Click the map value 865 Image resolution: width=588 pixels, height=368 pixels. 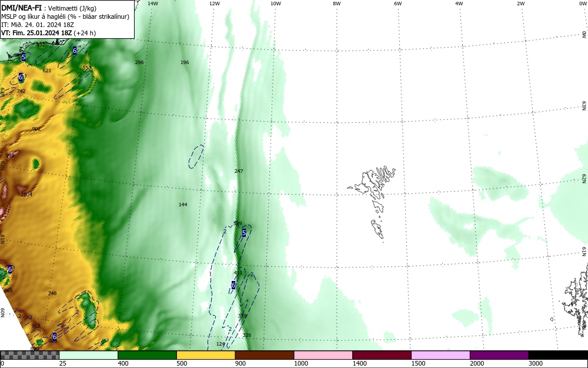click(x=8, y=290)
